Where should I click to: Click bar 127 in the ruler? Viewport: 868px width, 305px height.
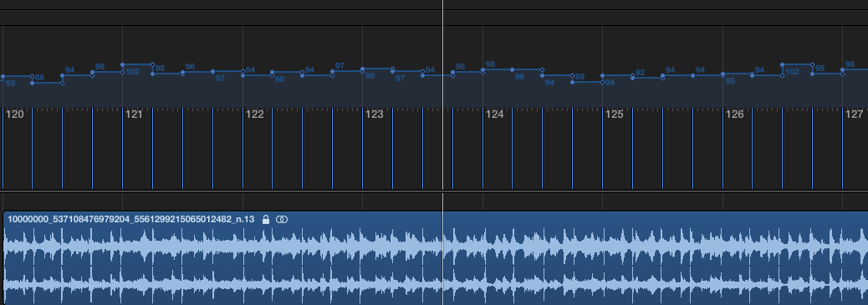pos(854,114)
